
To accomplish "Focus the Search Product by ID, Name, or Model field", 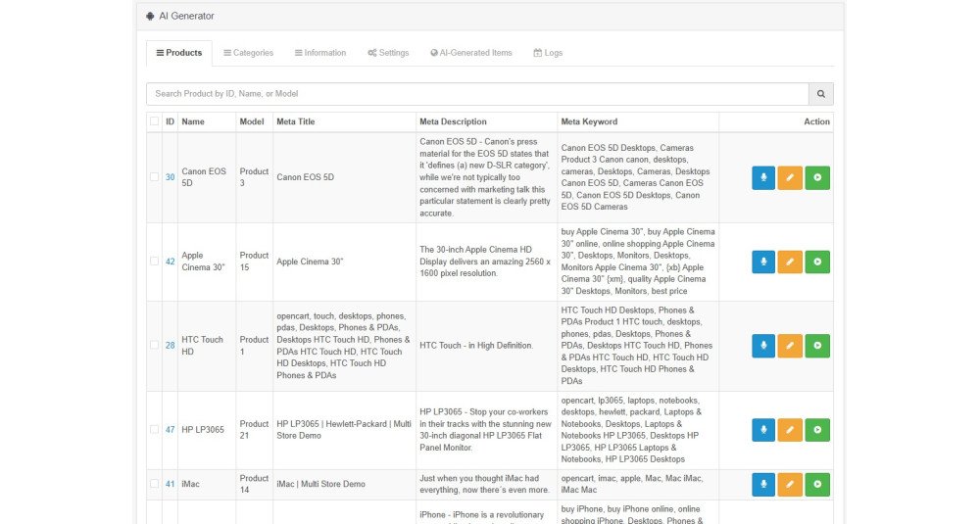I will tap(477, 94).
